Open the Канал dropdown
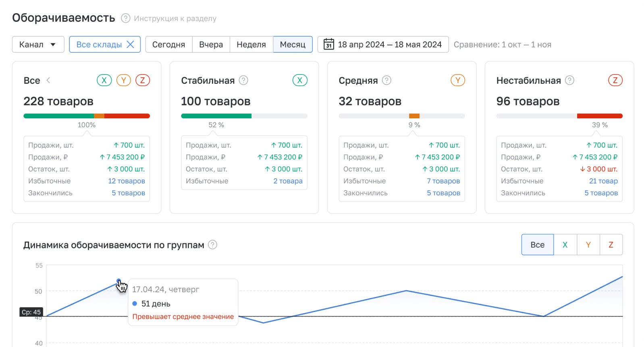 [38, 44]
